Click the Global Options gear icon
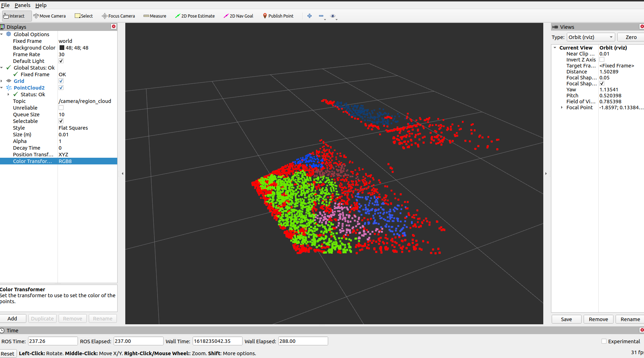Screen dimensions: 644x358 [x=9, y=34]
